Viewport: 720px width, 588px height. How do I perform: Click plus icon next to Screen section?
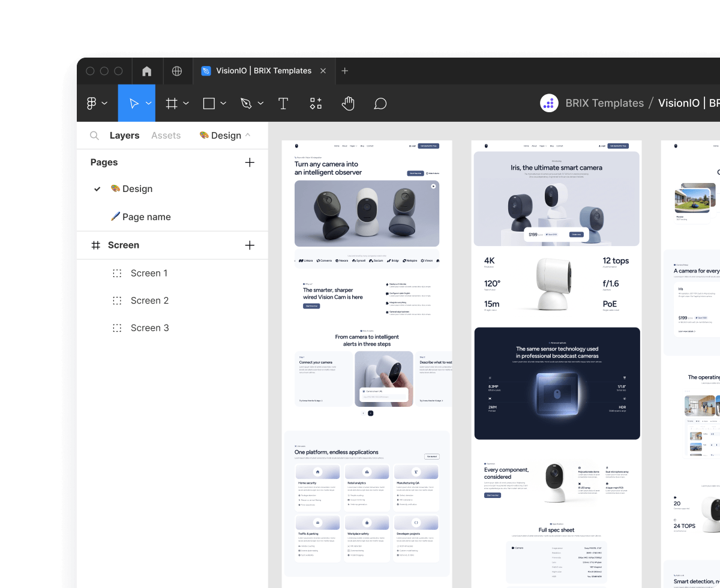[250, 245]
